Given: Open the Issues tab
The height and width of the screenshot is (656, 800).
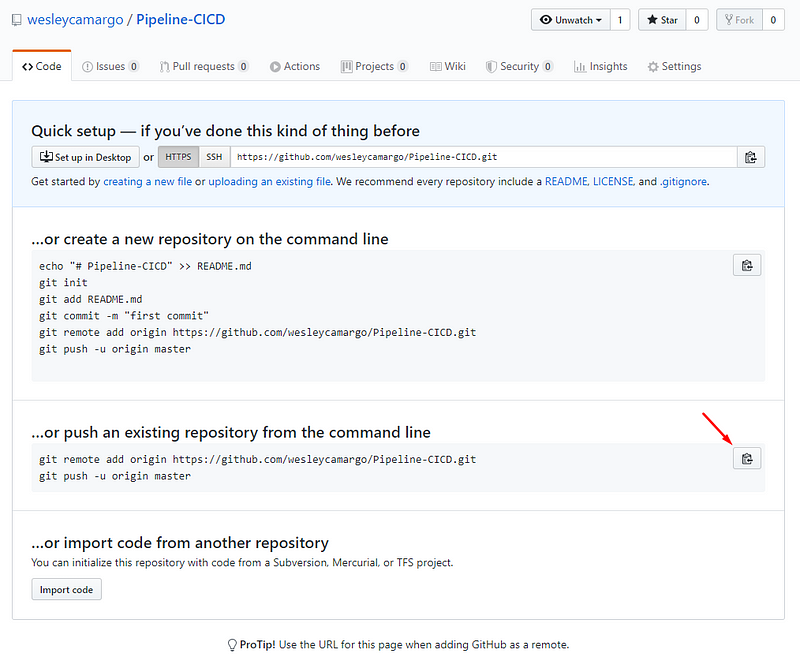Looking at the screenshot, I should (x=110, y=67).
